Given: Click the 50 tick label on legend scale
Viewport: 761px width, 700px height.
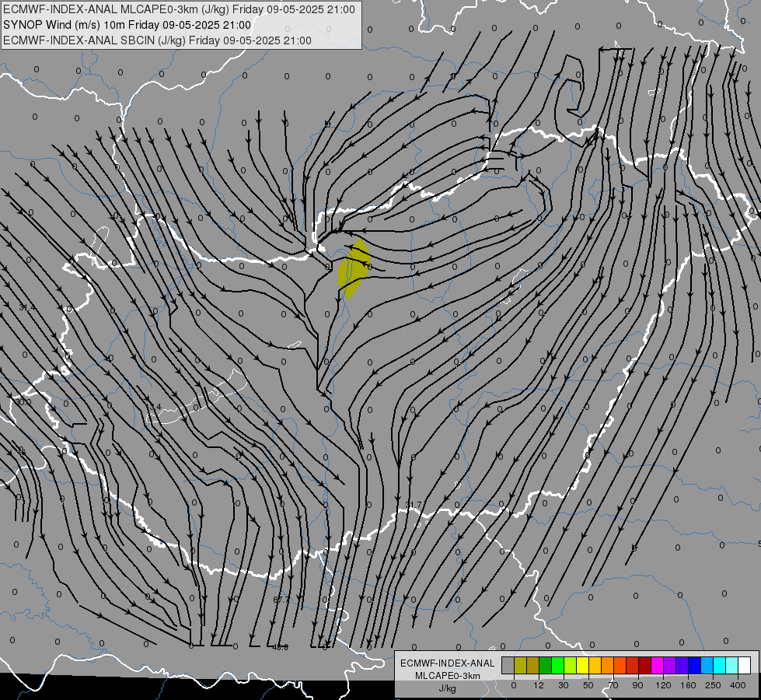Looking at the screenshot, I should point(588,685).
